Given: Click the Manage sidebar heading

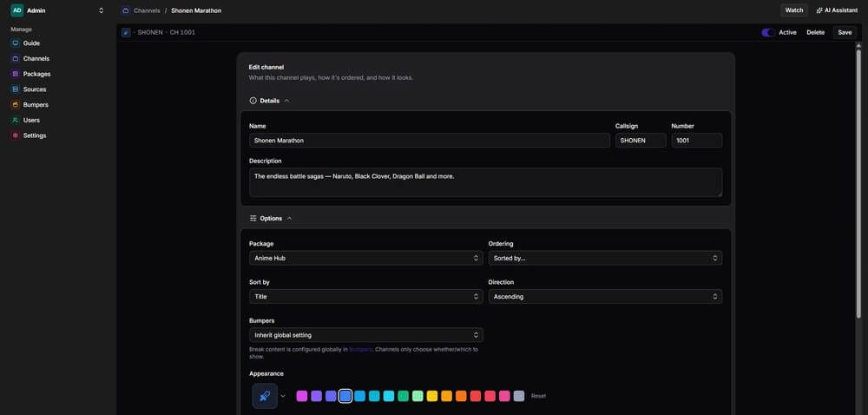Looking at the screenshot, I should [x=21, y=30].
